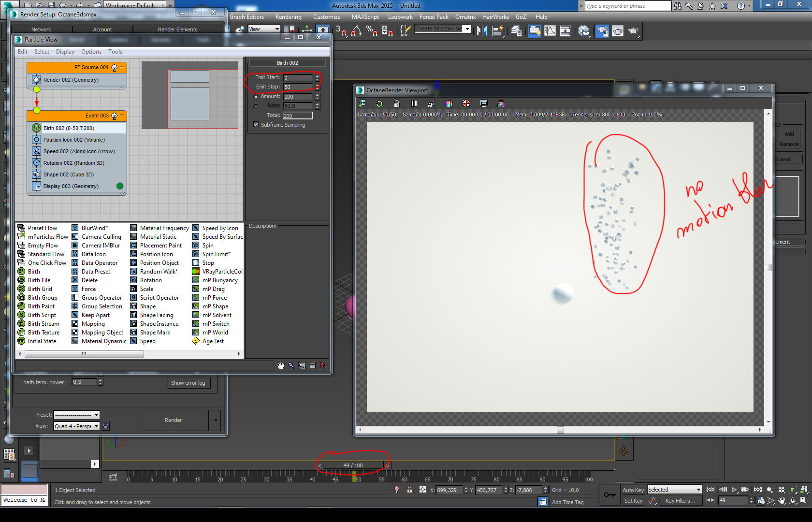This screenshot has width=812, height=522.
Task: Open the Preset dropdown in Render Setup
Action: click(76, 415)
